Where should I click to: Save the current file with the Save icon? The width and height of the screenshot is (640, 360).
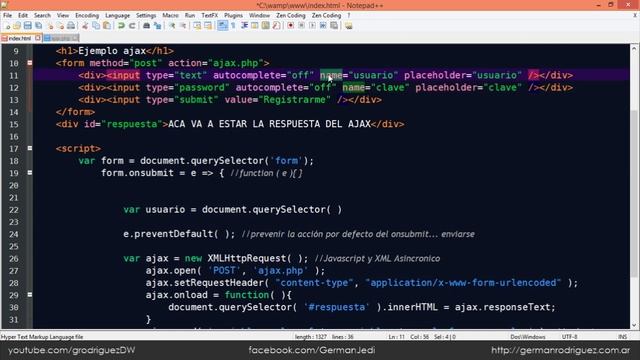tap(28, 26)
